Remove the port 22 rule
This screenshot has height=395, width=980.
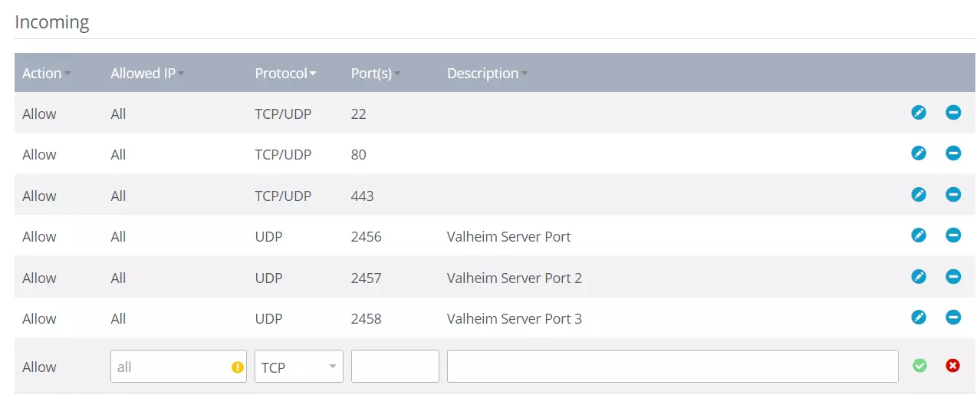click(953, 113)
